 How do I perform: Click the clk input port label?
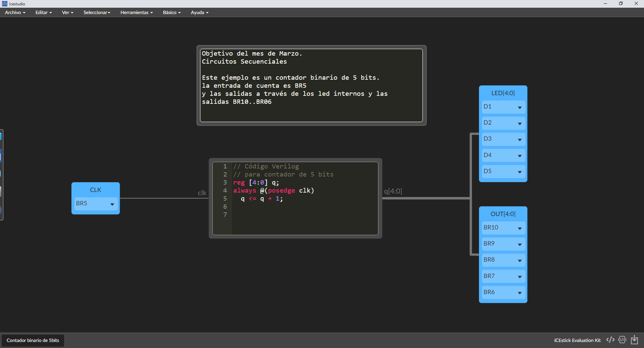202,193
